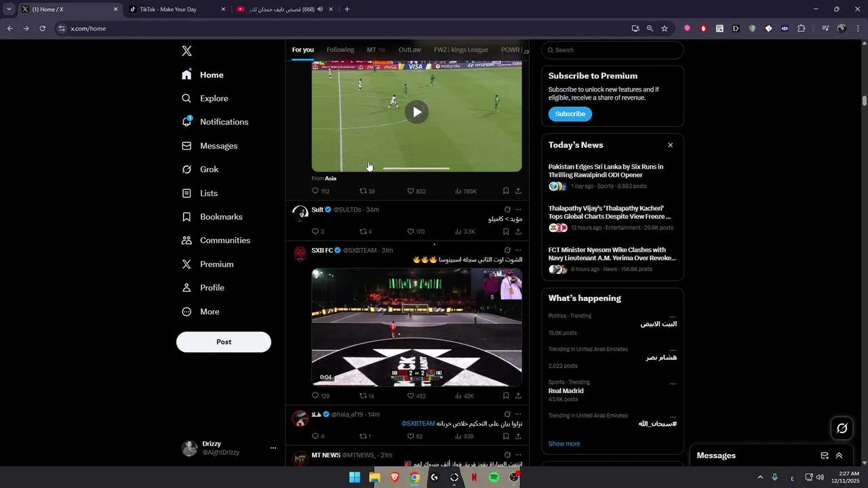868x488 pixels.
Task: Open Messages from the sidebar
Action: (x=210, y=146)
